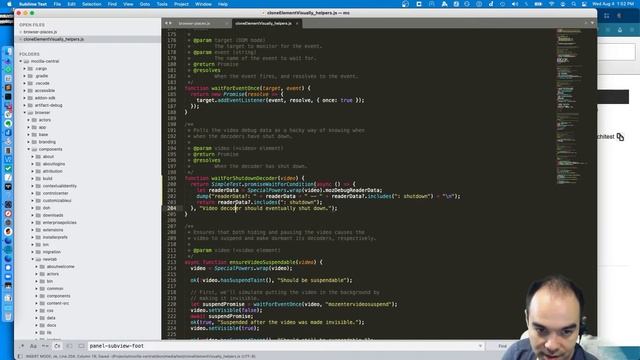The height and width of the screenshot is (360, 640).
Task: Open the Find menu
Action: click(112, 4)
